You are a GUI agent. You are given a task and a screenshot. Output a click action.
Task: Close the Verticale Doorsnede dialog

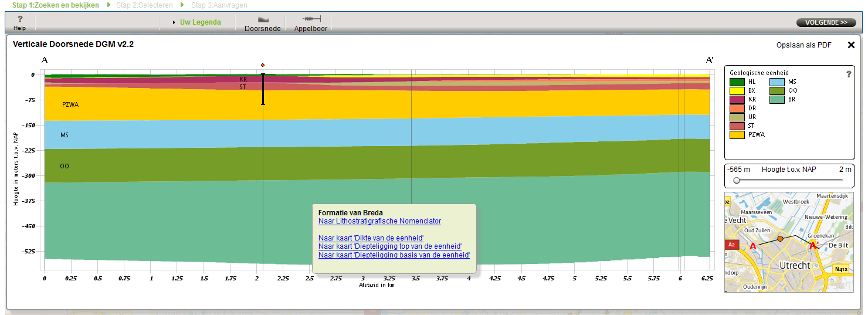pos(851,45)
